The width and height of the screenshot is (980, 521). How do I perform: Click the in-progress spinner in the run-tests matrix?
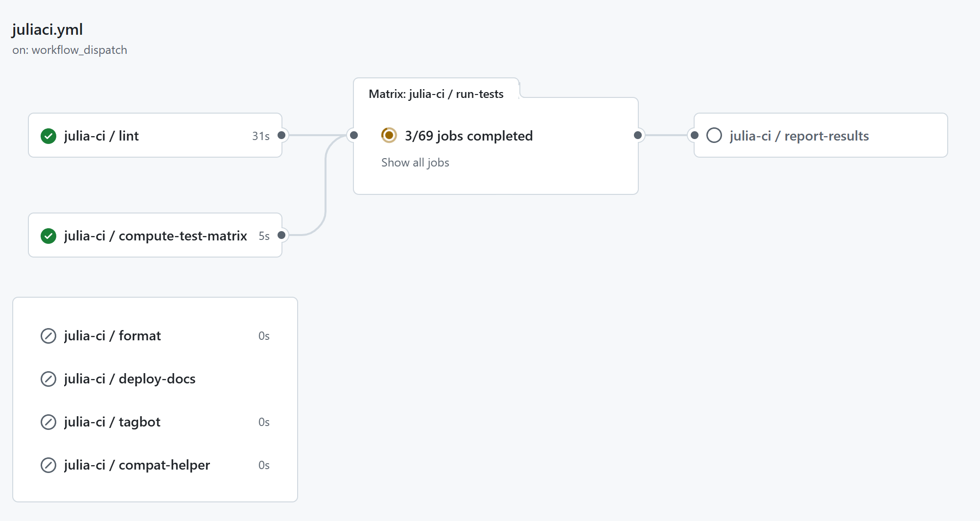(389, 136)
